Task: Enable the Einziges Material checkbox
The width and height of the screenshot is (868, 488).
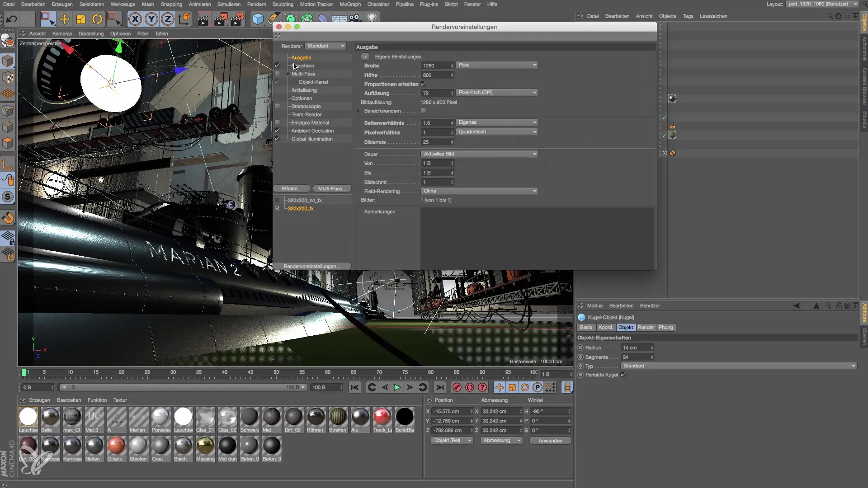Action: coord(278,122)
